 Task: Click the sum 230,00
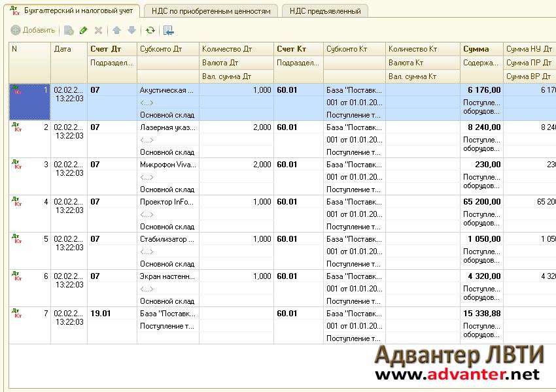(488, 164)
